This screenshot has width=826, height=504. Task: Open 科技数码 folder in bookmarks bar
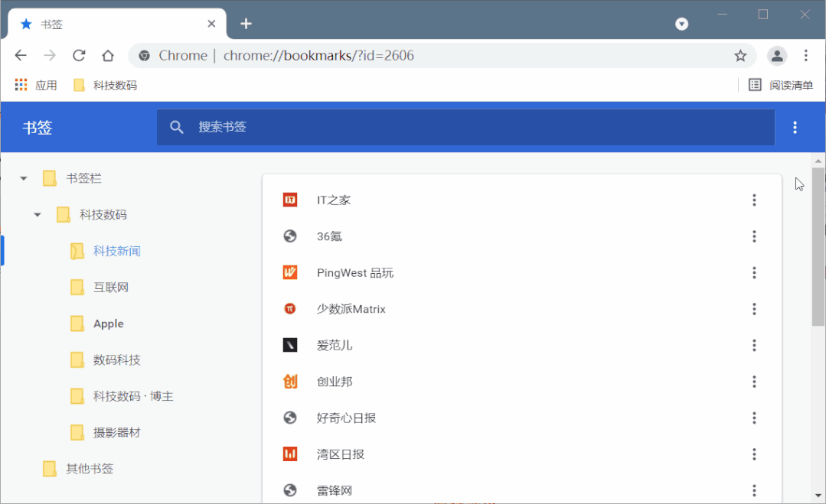pos(106,85)
